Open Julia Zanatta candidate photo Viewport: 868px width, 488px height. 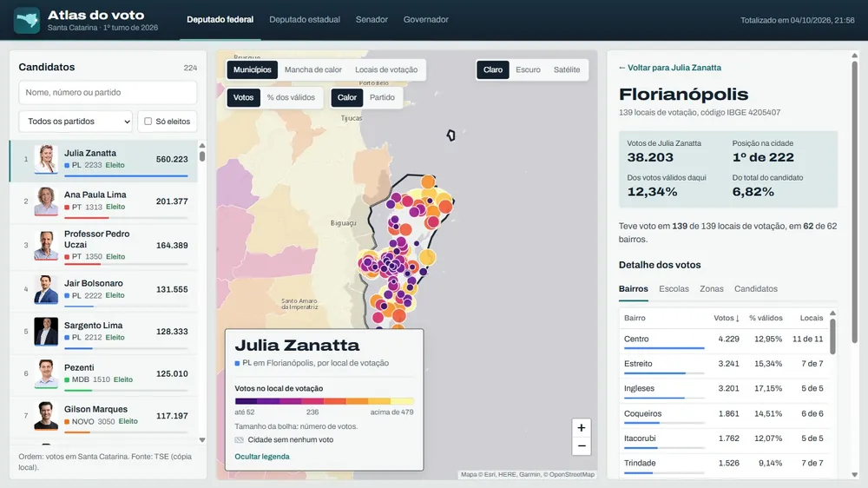coord(46,160)
